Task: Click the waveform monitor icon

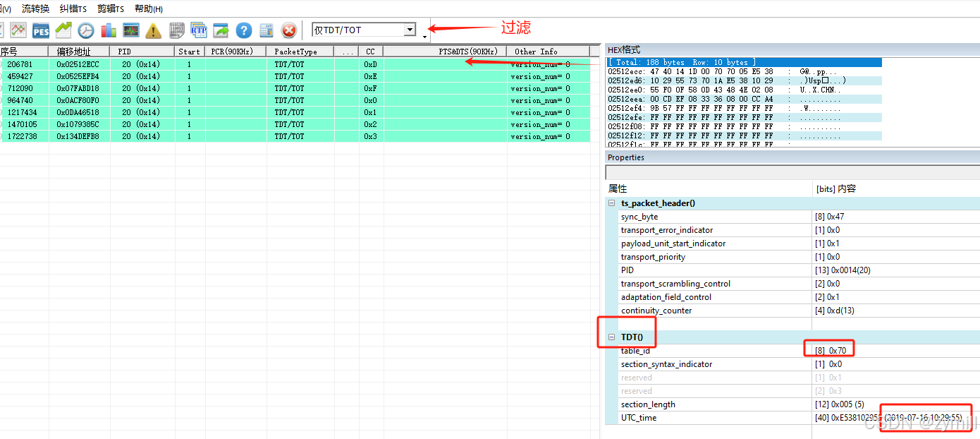Action: [x=131, y=30]
